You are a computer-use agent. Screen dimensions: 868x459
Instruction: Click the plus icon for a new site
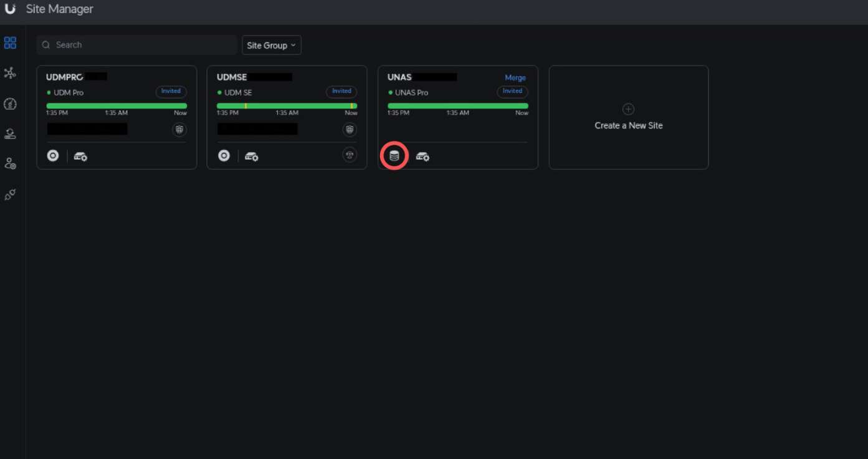629,109
